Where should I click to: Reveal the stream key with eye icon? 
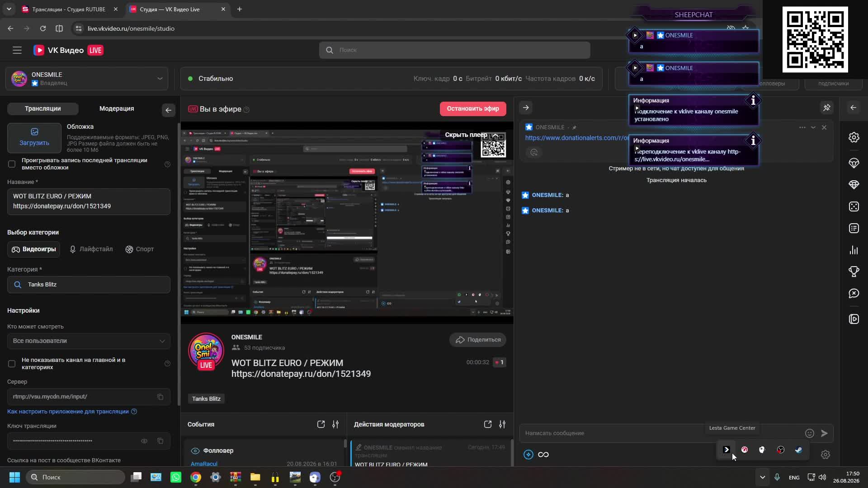click(x=144, y=441)
